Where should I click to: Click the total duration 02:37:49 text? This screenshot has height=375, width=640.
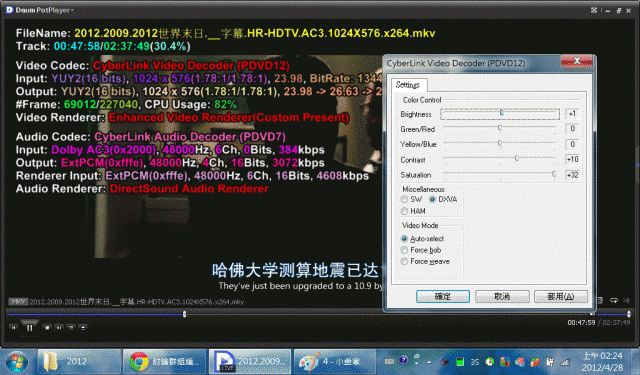pyautogui.click(x=616, y=322)
